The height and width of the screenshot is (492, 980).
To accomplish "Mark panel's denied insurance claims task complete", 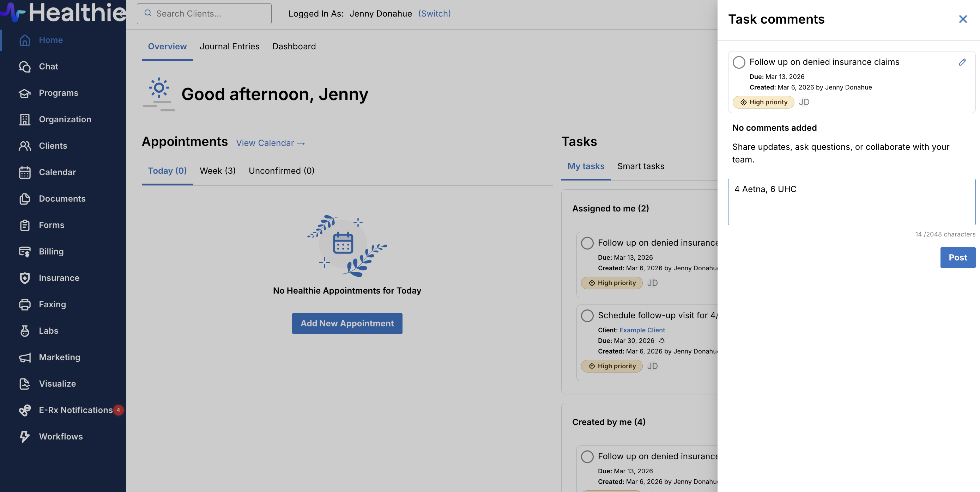I will (x=738, y=62).
